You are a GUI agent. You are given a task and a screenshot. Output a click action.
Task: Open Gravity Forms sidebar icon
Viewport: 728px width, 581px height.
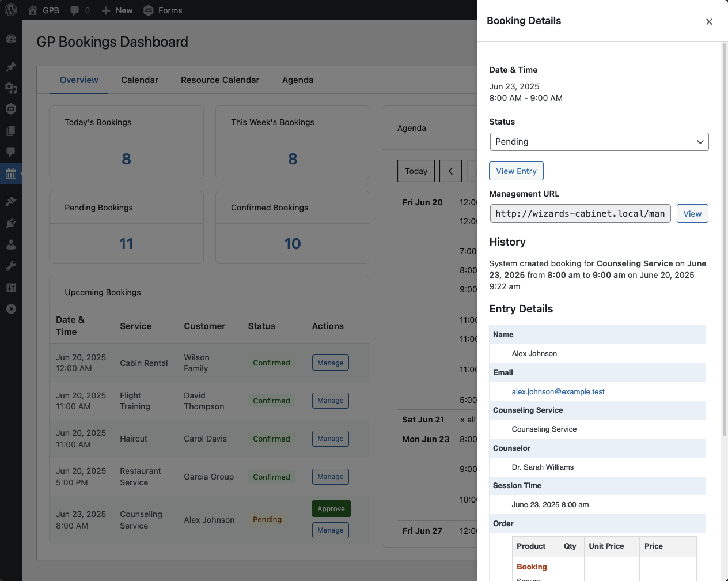click(11, 109)
